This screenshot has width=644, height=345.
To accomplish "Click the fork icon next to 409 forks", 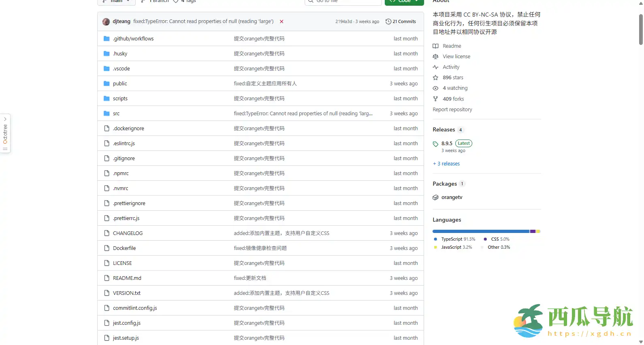I will [x=435, y=99].
